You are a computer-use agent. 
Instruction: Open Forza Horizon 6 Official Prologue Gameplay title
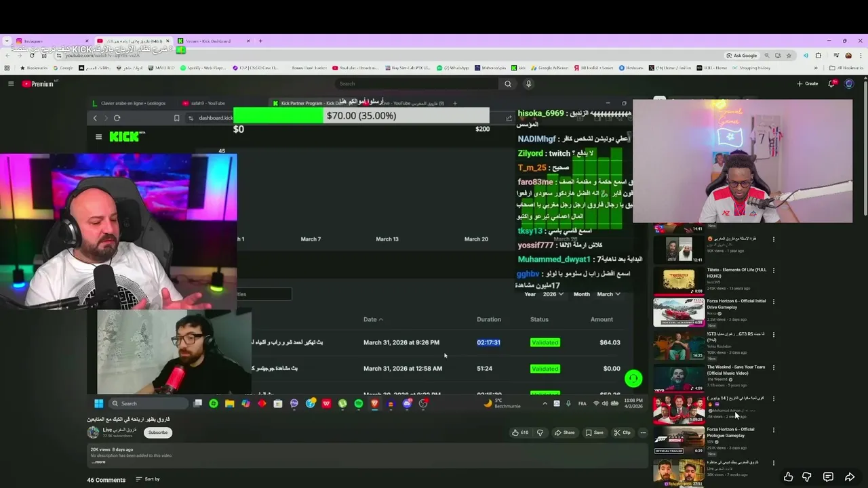[731, 432]
